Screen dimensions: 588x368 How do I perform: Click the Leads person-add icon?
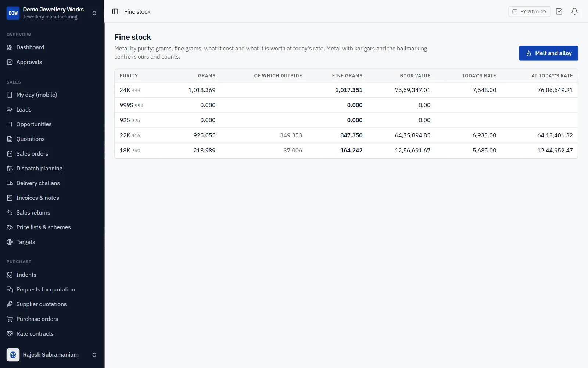pyautogui.click(x=10, y=110)
